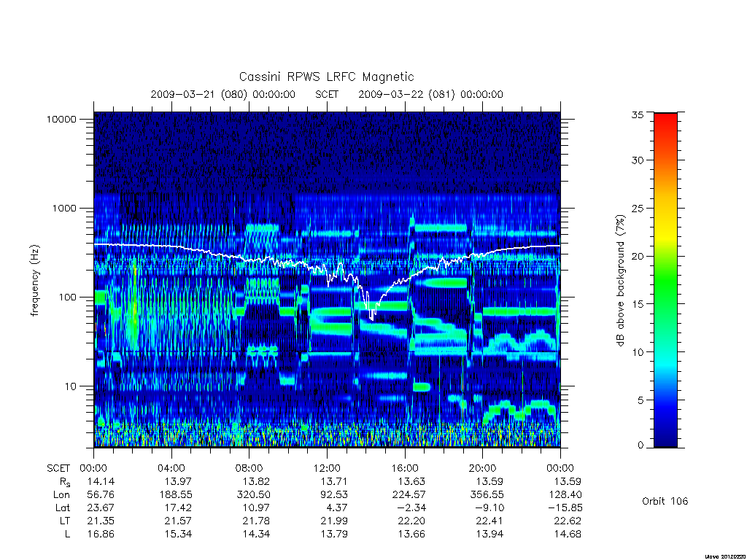Click the Lat value -2.34

click(x=410, y=507)
